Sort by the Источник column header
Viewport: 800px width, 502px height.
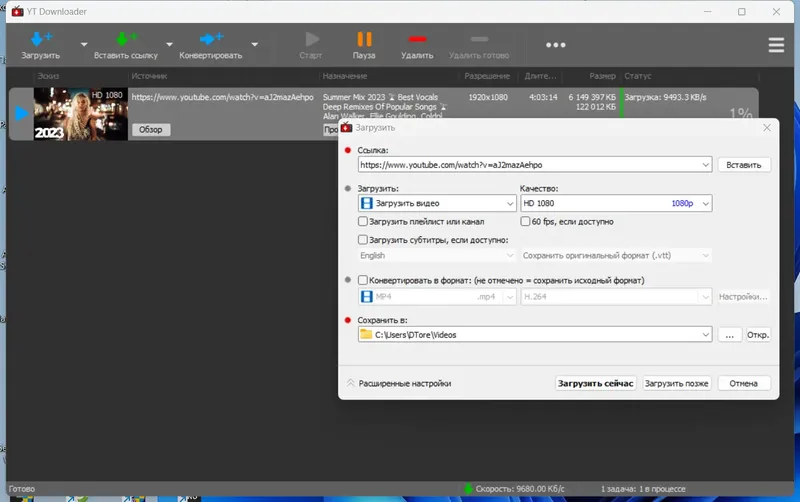149,76
